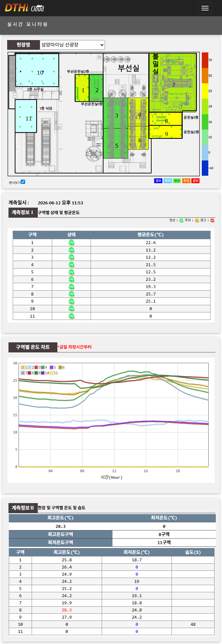Click the green status icon for zone 7
The height and width of the screenshot is (644, 222).
tap(71, 287)
